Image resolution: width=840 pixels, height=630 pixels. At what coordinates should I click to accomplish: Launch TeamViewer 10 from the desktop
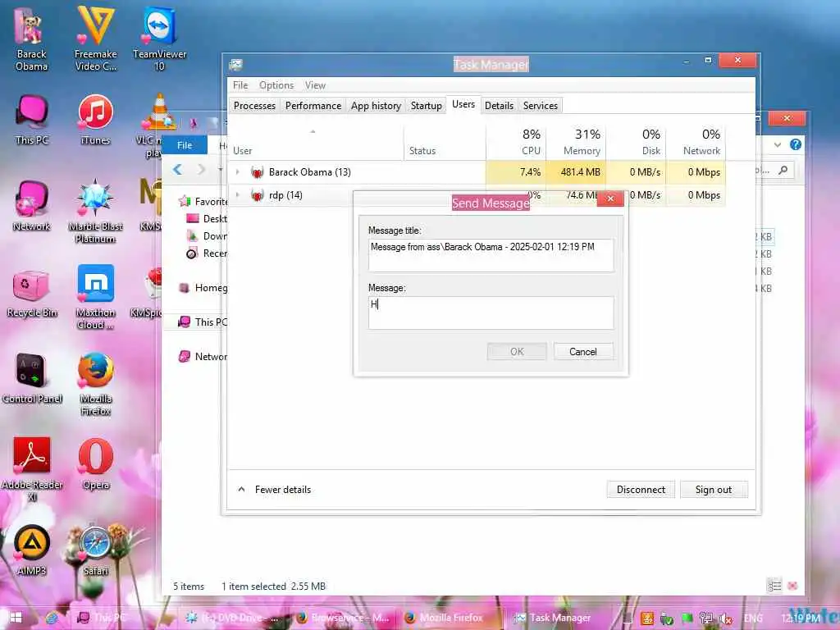tap(159, 39)
